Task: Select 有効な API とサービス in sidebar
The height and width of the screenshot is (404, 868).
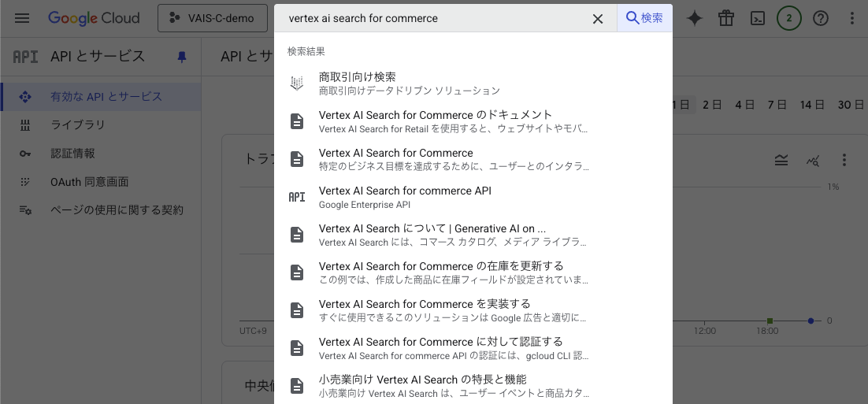Action: pos(100,97)
